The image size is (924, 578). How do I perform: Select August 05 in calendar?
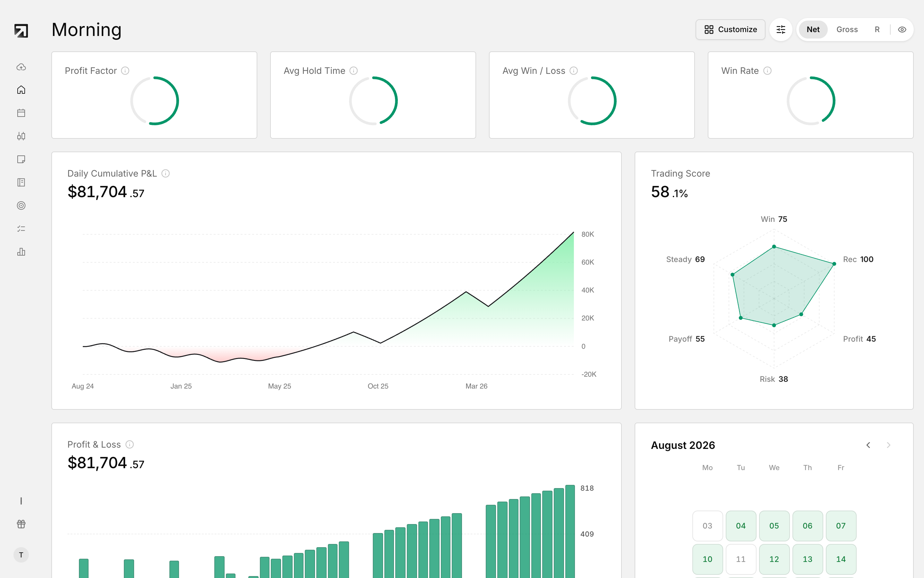point(774,526)
